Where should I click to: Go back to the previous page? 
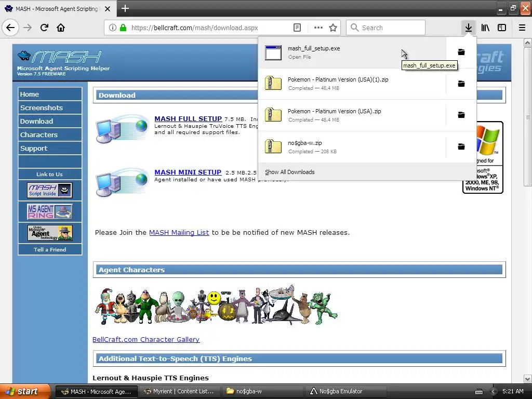10,28
